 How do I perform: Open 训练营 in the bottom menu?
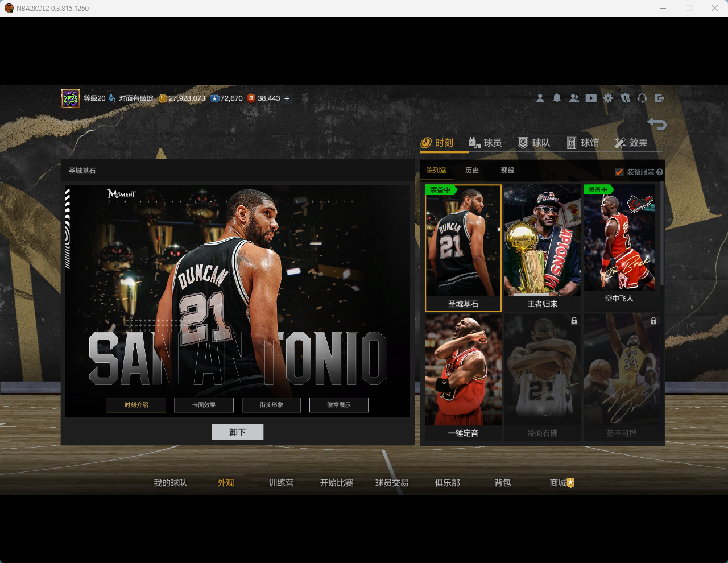282,483
